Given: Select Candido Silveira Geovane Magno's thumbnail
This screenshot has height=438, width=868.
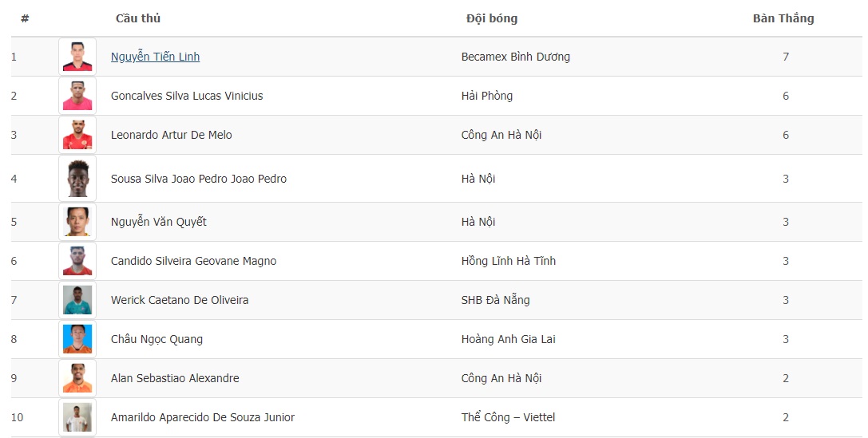Looking at the screenshot, I should point(77,261).
